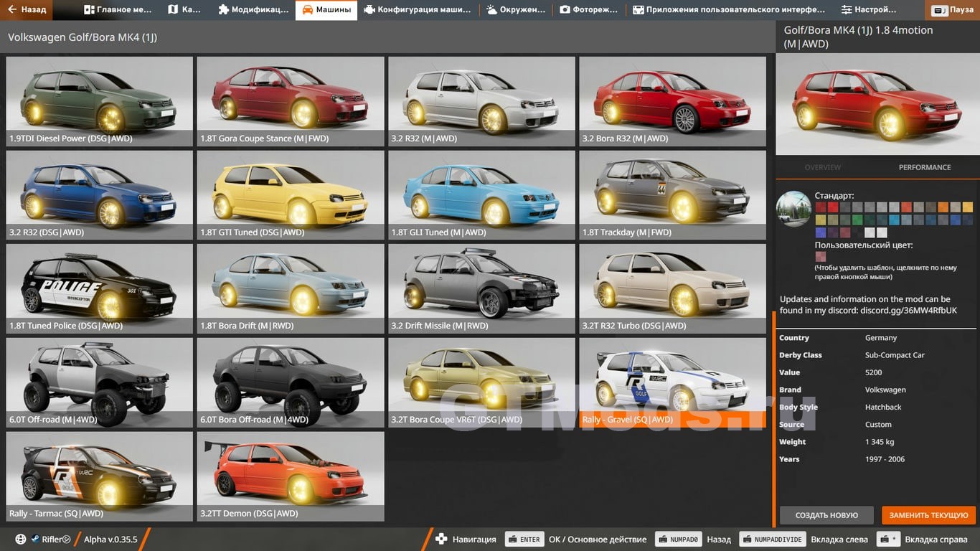This screenshot has width=980, height=551.
Task: Open the Конфигурация машины tab
Action: (x=418, y=10)
